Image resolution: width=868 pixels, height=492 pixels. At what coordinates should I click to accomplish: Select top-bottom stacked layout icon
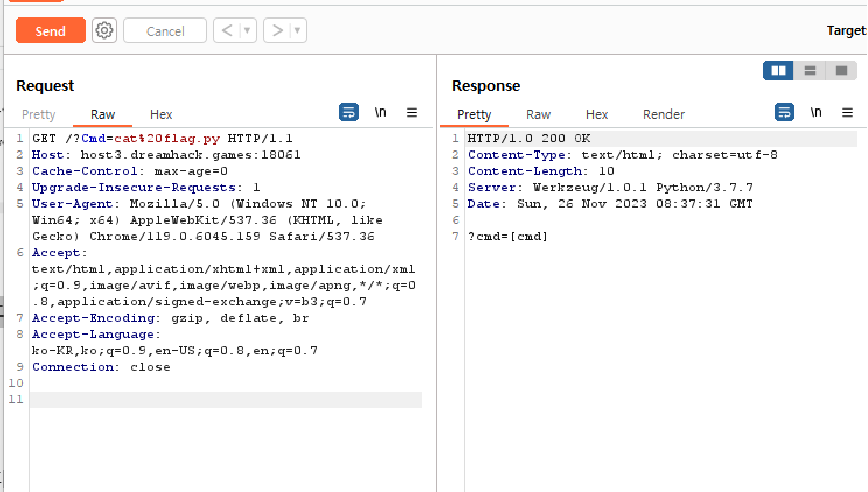point(810,71)
